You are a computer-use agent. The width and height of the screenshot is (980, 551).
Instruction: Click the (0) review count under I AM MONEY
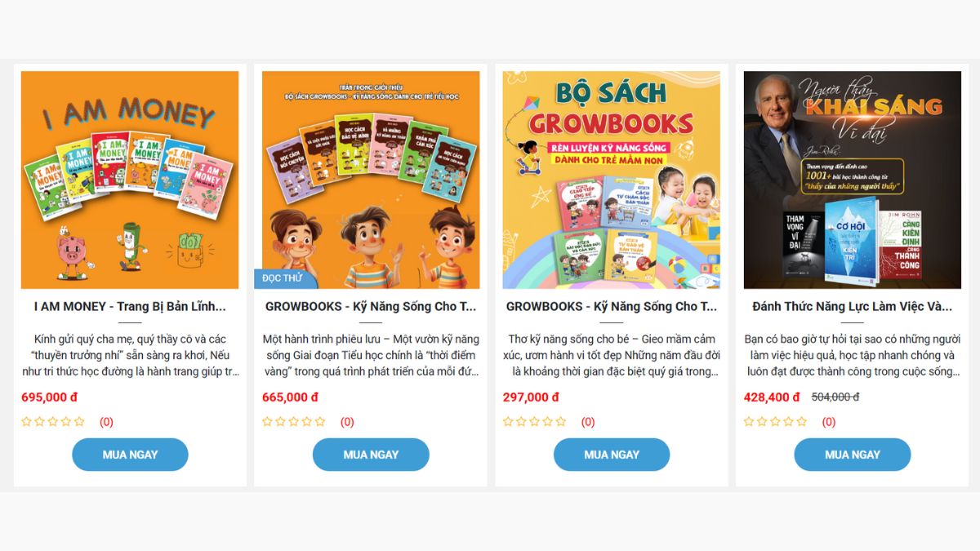[106, 422]
